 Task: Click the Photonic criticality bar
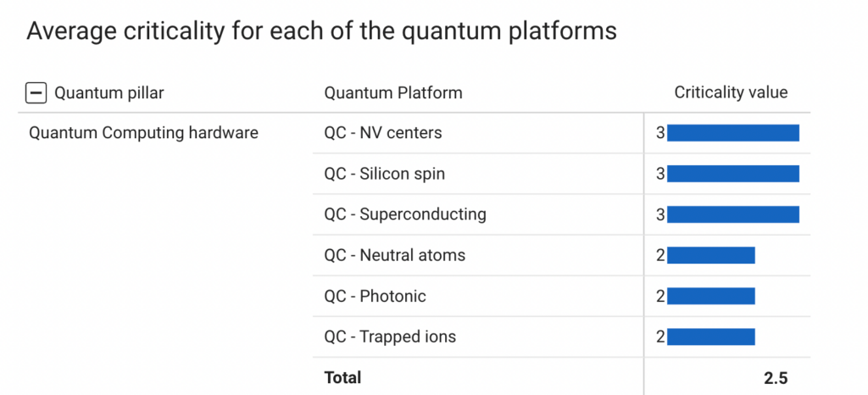pos(711,296)
